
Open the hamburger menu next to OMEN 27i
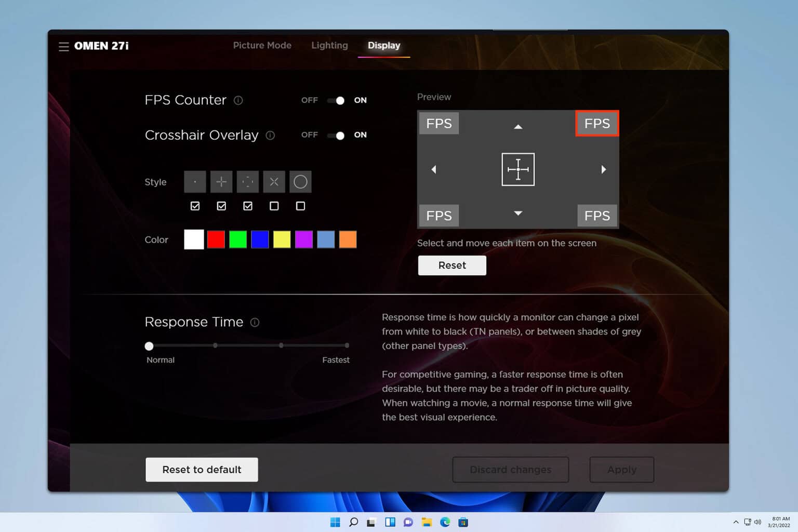click(63, 47)
